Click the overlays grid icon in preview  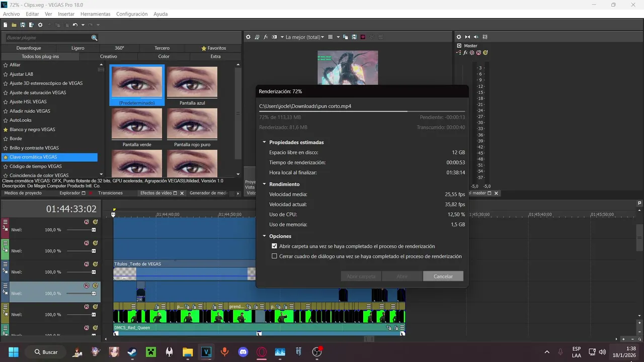[x=330, y=37]
